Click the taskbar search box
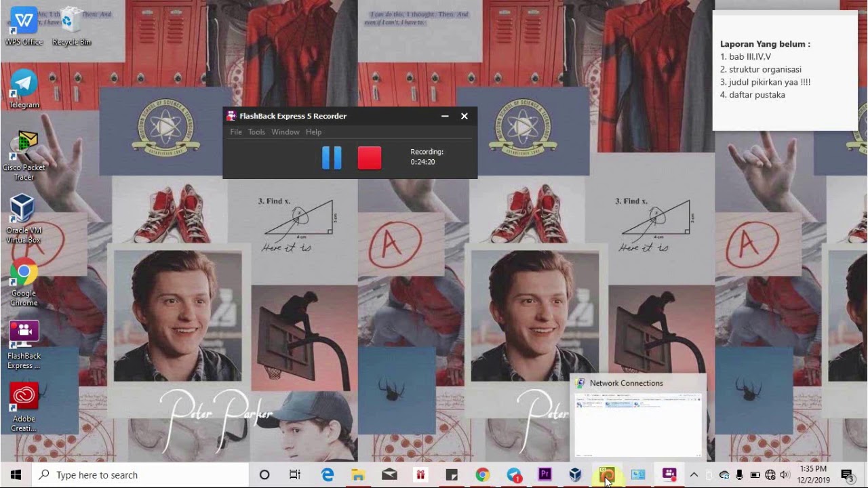 (x=140, y=474)
